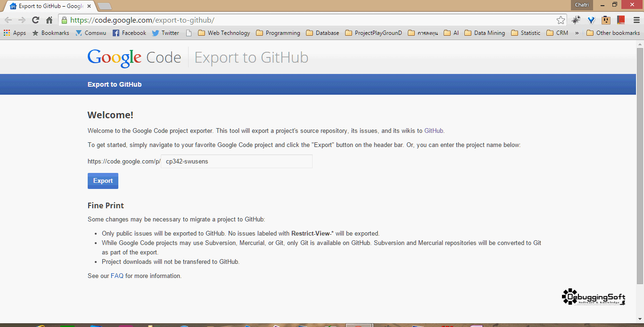Click the bold Restrict-View-* text

click(313, 234)
